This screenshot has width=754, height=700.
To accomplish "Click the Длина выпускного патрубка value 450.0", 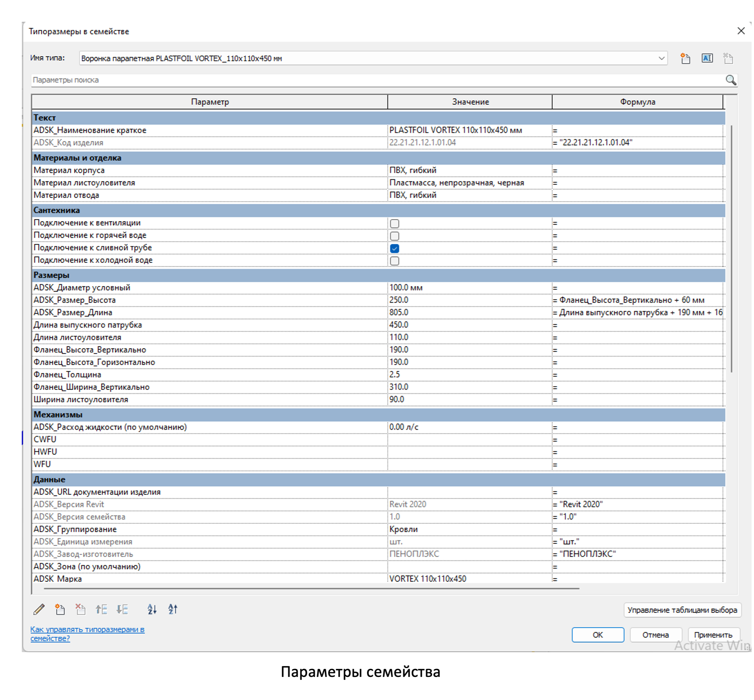I will [x=470, y=325].
